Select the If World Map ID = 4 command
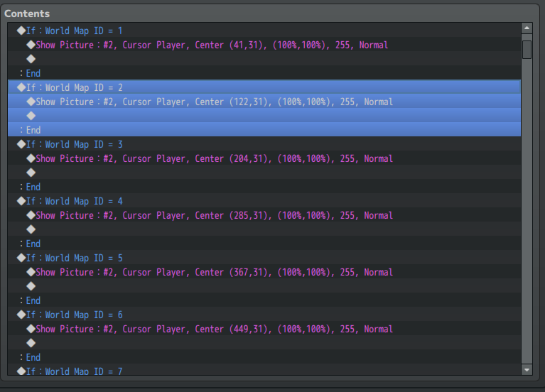 (x=75, y=201)
